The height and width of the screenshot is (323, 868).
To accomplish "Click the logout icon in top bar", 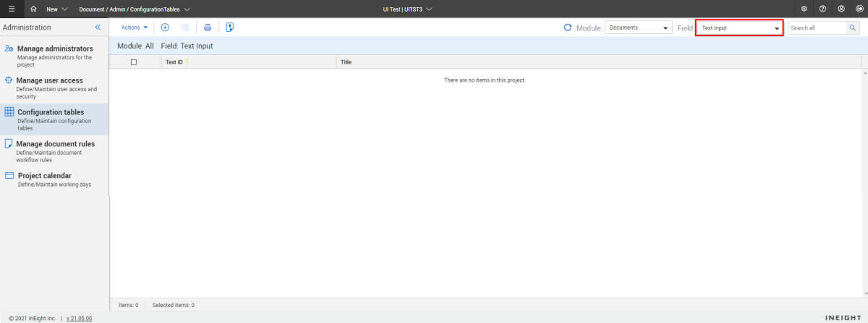I will pos(859,9).
